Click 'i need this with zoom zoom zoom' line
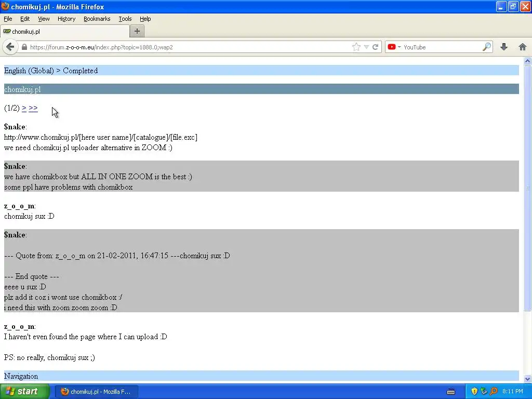Image resolution: width=532 pixels, height=399 pixels. click(61, 308)
